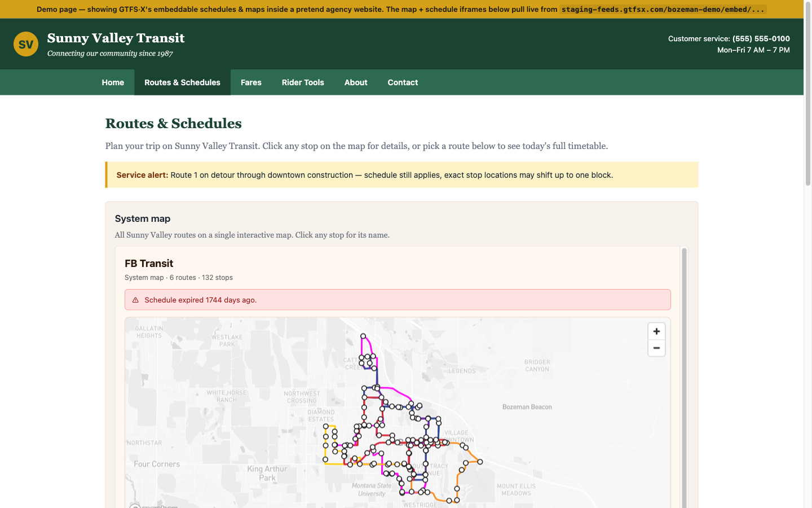Zoom in on the system map
This screenshot has width=812, height=508.
[656, 331]
